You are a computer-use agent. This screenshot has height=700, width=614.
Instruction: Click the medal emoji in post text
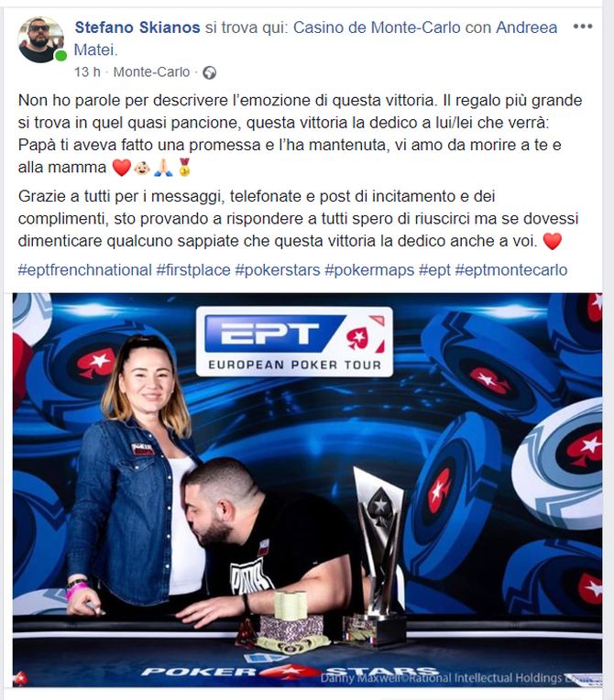(184, 168)
